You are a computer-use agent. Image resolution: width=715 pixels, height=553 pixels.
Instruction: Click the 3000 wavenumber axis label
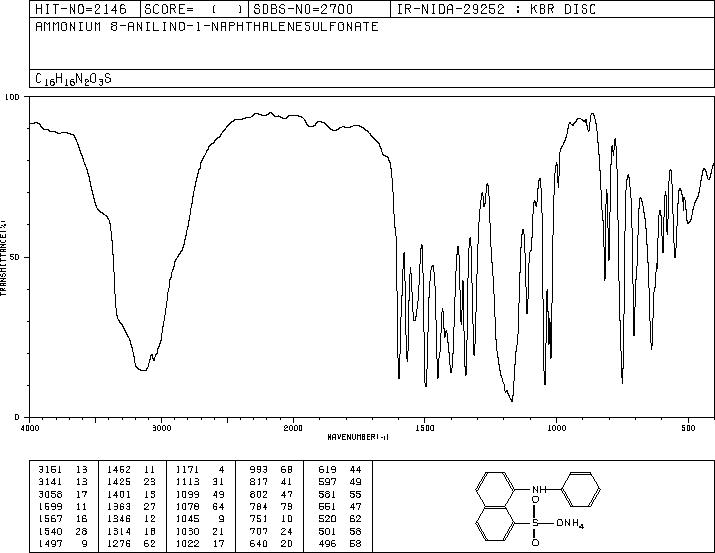click(x=161, y=428)
